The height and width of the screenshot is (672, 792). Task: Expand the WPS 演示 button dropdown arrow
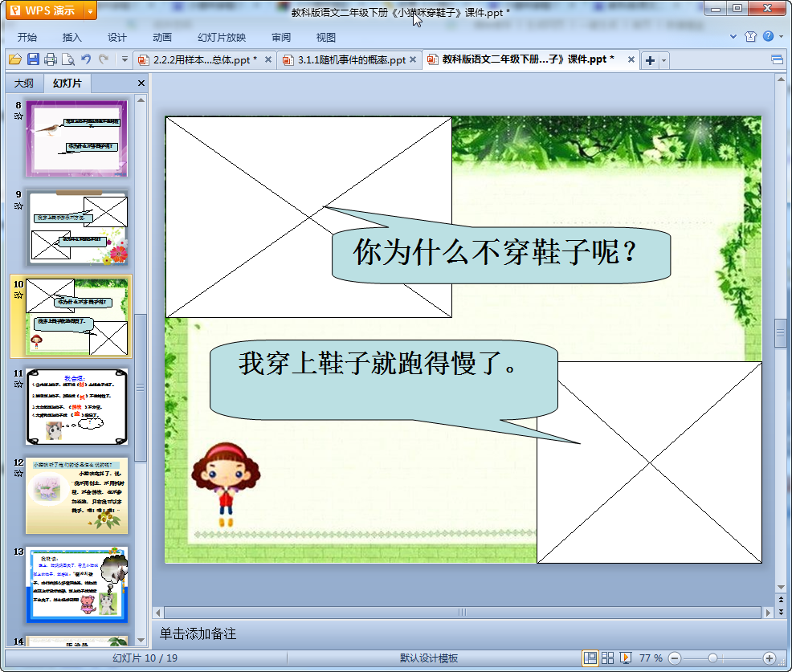91,10
